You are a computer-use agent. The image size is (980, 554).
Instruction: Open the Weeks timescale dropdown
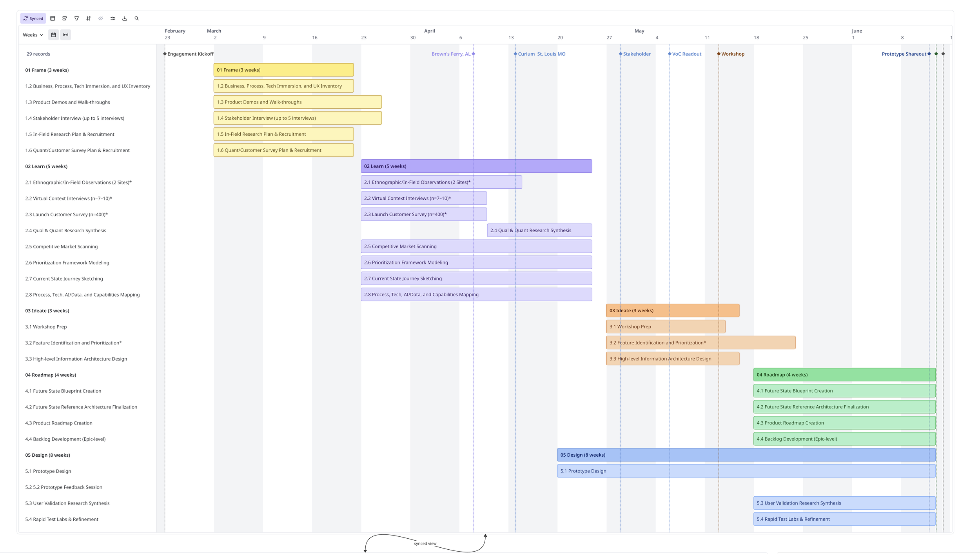33,35
